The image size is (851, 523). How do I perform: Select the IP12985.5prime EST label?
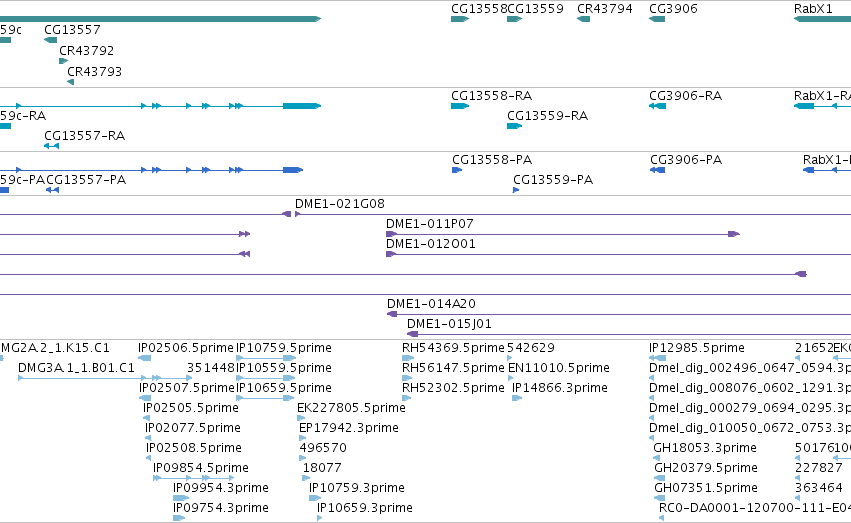click(697, 348)
